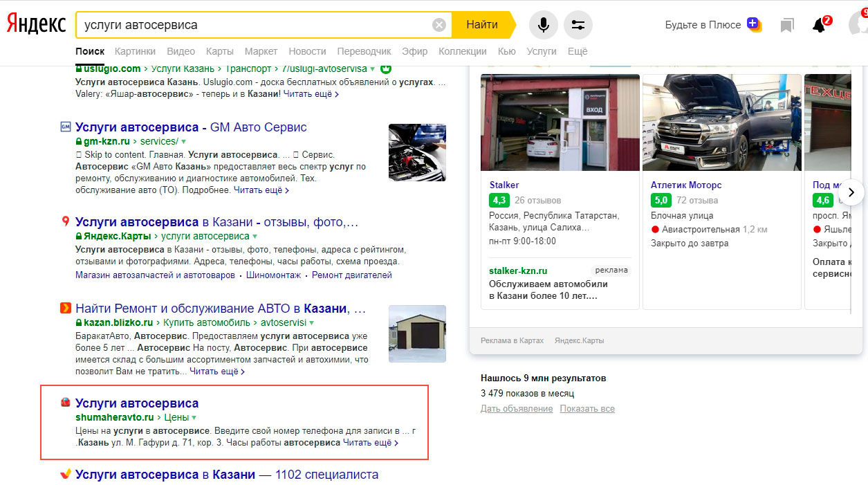Expand Яндекс.Карты result dropdown arrow
This screenshot has width=868, height=485.
(x=255, y=237)
